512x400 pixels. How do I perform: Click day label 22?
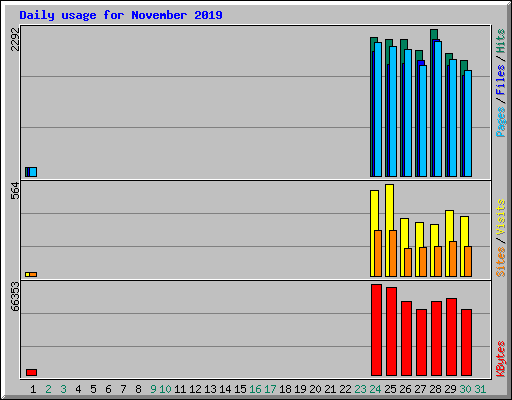(x=345, y=389)
